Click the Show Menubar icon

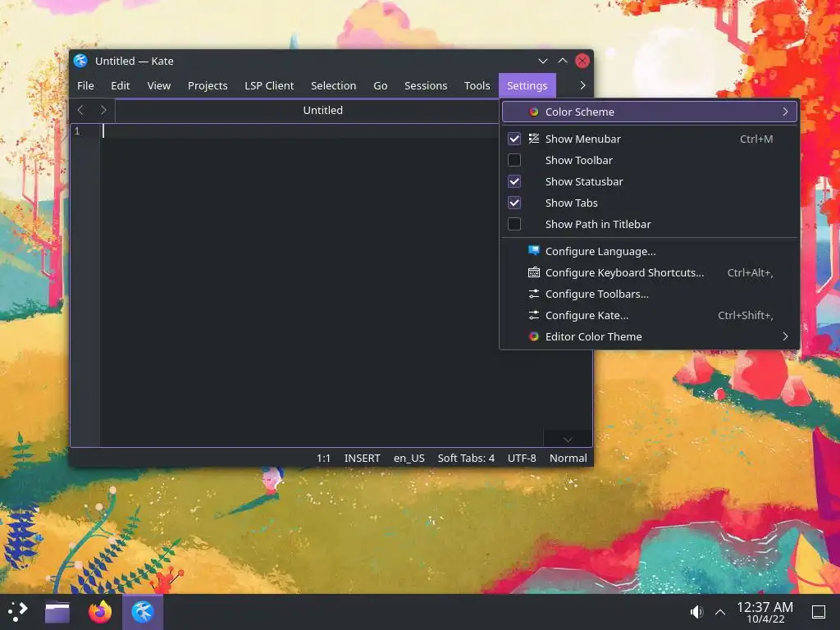pyautogui.click(x=533, y=139)
